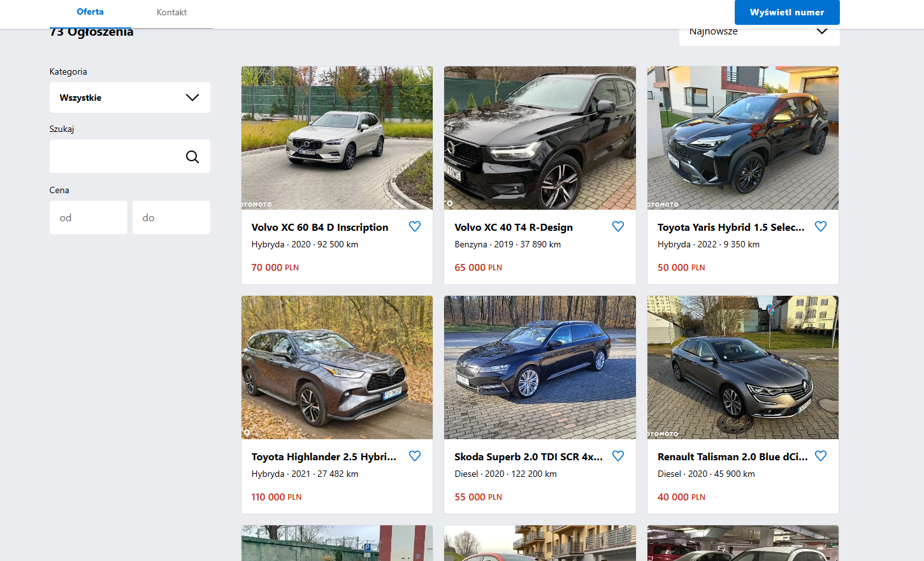Open Toyota Highlander 2.5 Hybrid title link
The width and height of the screenshot is (924, 561).
pos(324,457)
